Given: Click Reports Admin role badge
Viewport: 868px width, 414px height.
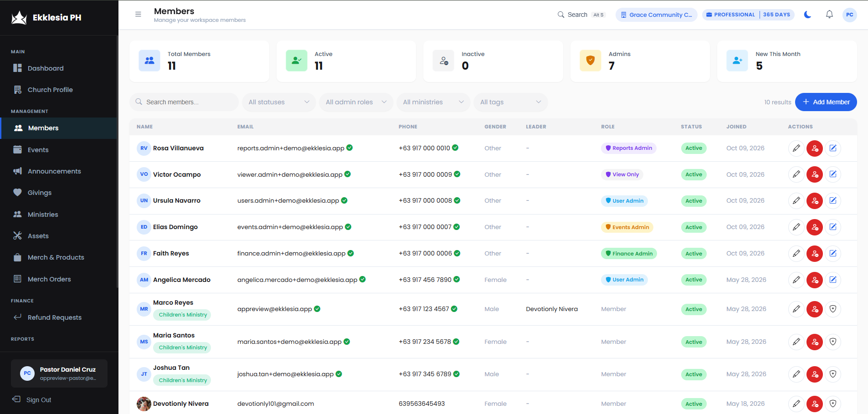Looking at the screenshot, I should point(628,148).
